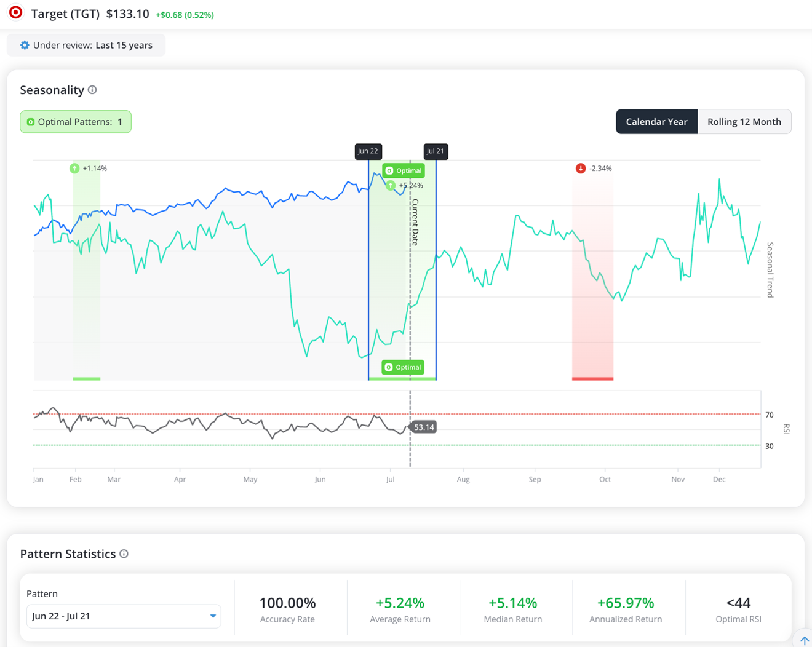Show the Pattern Statistics info tooltip

click(x=124, y=554)
